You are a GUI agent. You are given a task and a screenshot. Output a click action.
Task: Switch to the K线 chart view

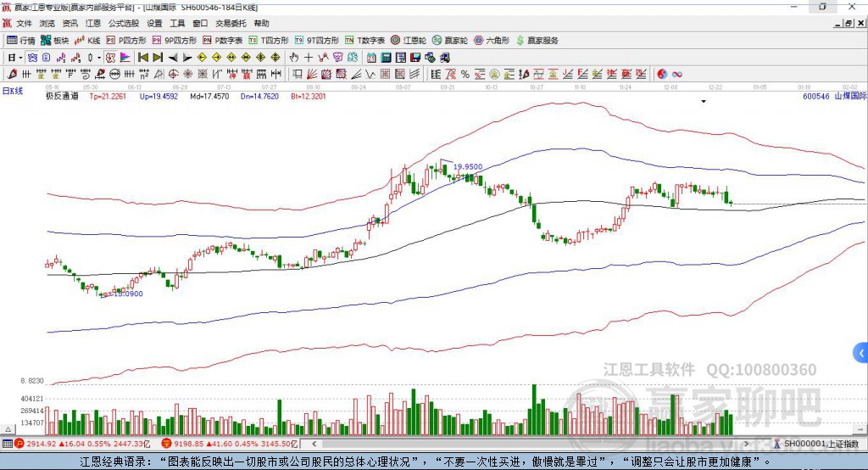(x=87, y=41)
